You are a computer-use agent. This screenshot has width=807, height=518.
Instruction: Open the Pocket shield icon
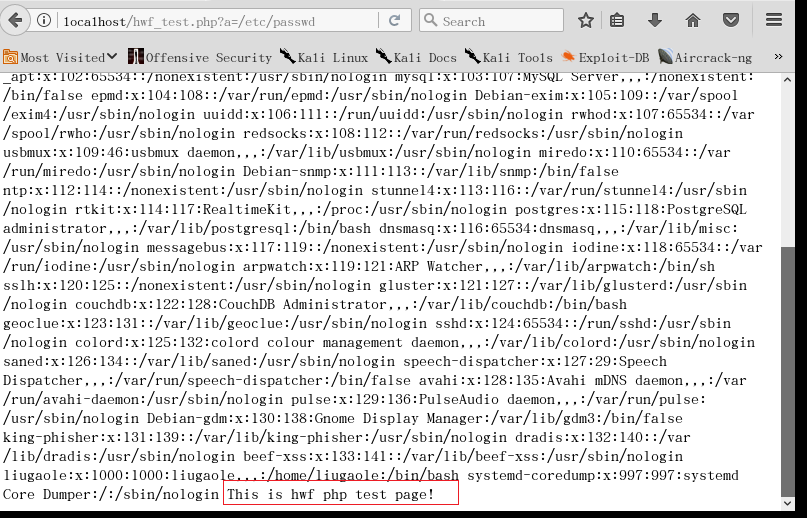coord(731,21)
